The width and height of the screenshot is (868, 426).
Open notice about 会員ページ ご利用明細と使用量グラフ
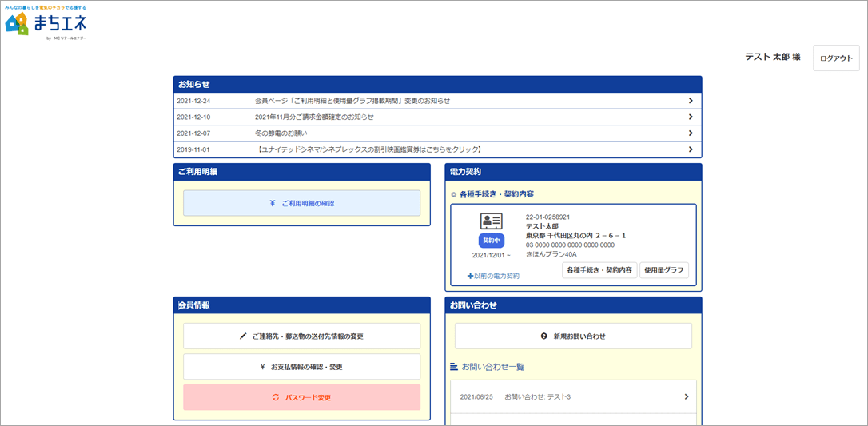(x=352, y=101)
